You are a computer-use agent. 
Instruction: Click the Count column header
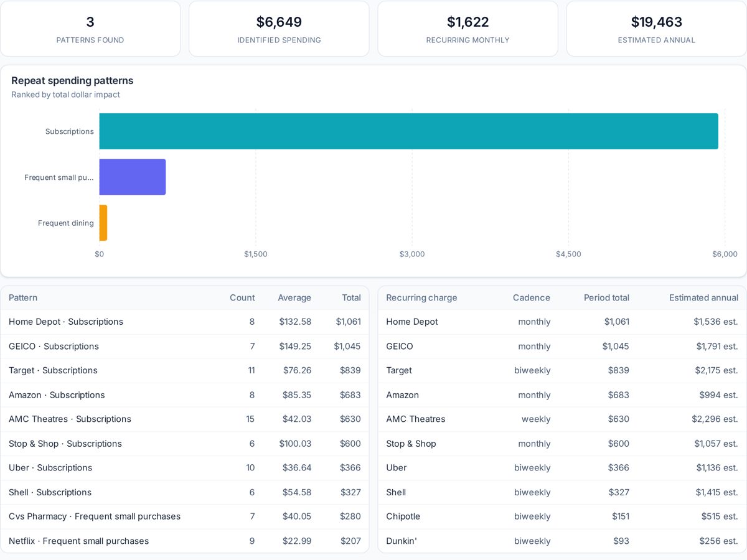coord(242,297)
